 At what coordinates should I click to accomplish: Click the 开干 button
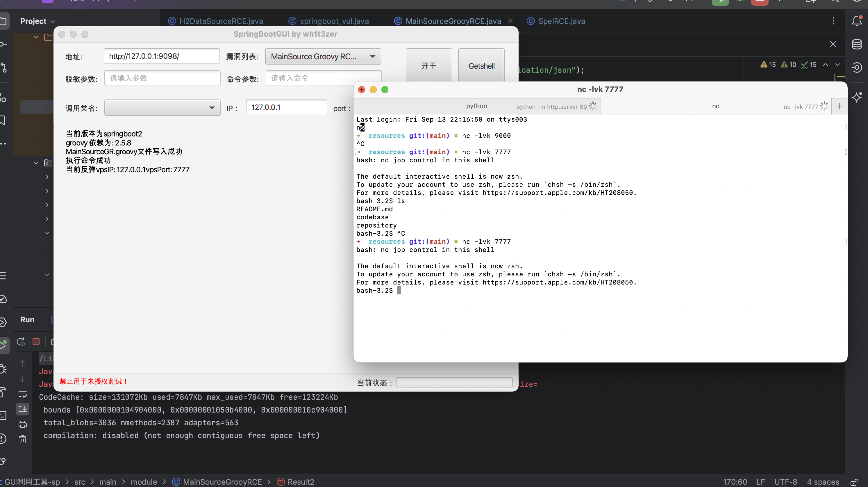pyautogui.click(x=428, y=65)
